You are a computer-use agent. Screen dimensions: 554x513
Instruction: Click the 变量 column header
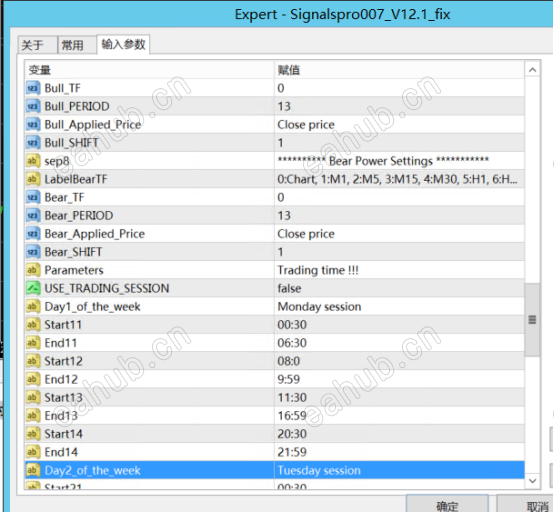pos(149,70)
